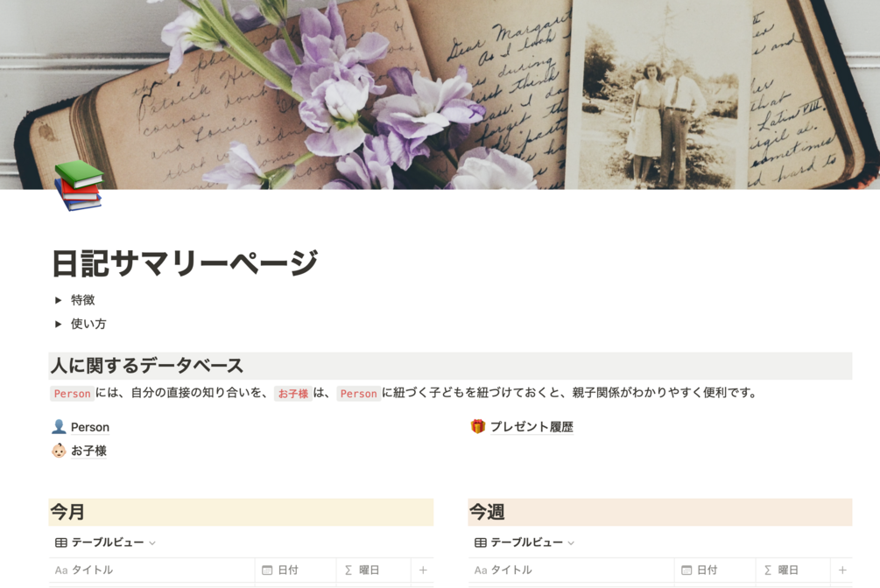Open the お子様 database link

click(88, 451)
